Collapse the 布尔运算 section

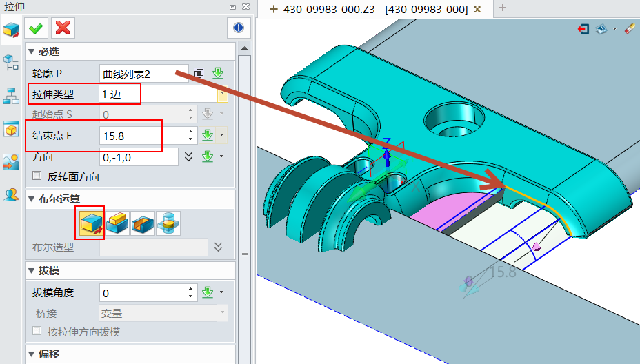click(x=31, y=199)
